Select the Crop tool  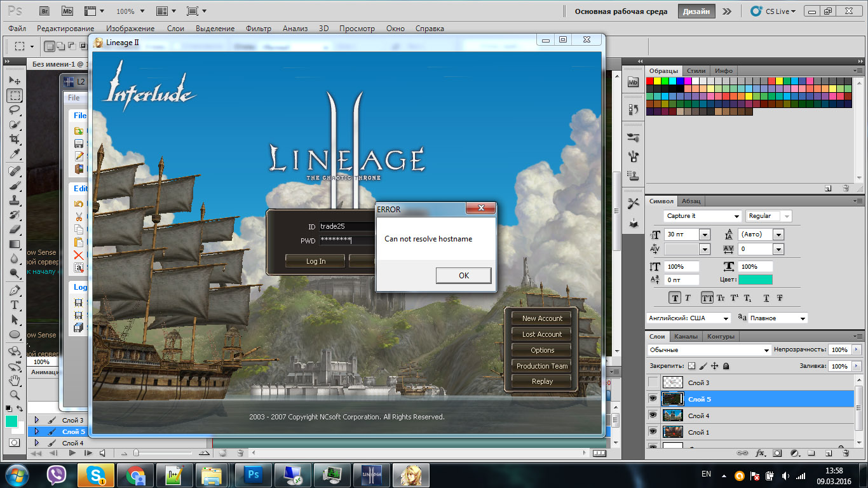[x=15, y=140]
